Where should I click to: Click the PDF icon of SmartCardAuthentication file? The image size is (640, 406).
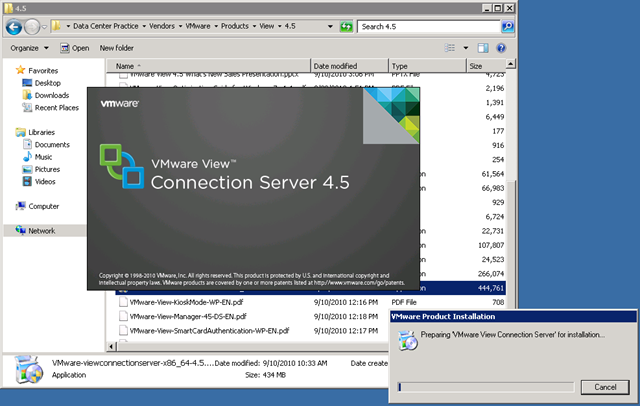pos(123,331)
